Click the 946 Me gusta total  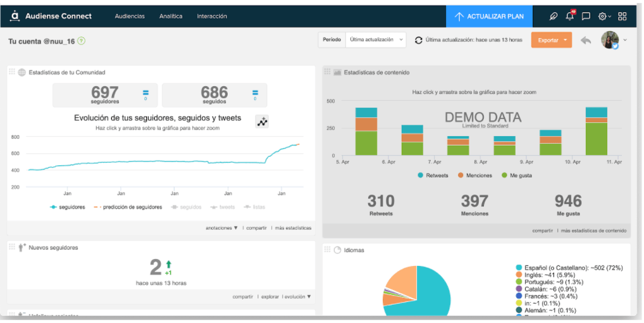tap(569, 201)
